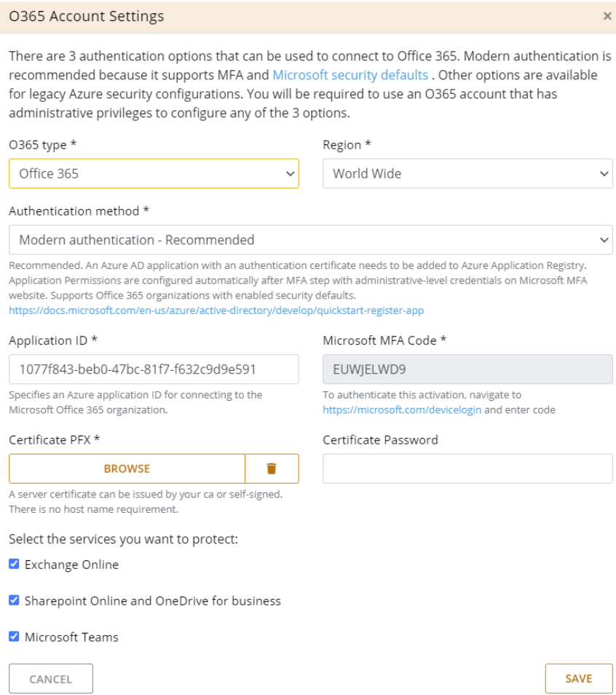Click the chevron arrow in O365 type box
The width and height of the screenshot is (616, 695).
(x=290, y=173)
